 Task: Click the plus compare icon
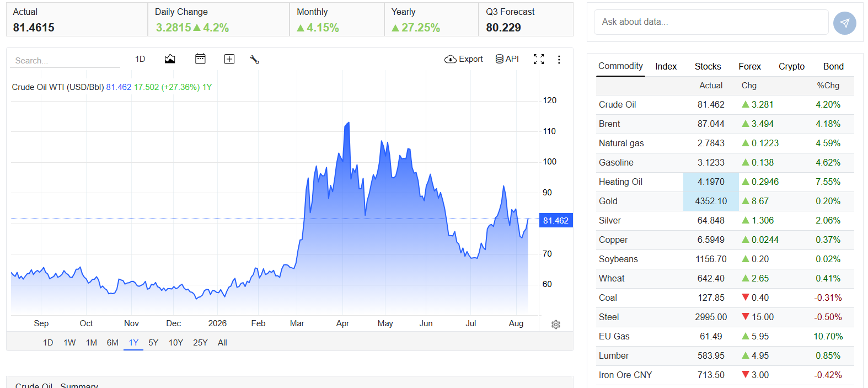(229, 59)
